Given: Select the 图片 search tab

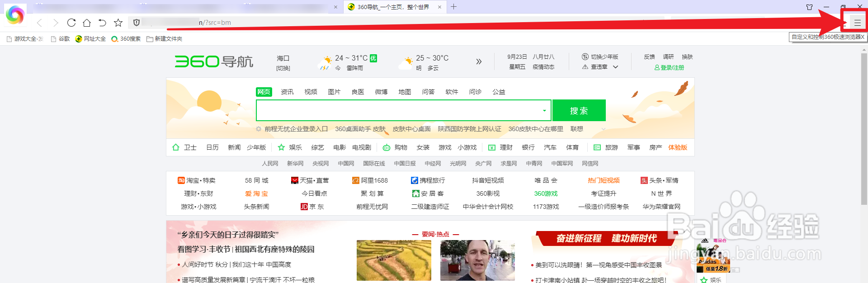Looking at the screenshot, I should point(334,92).
